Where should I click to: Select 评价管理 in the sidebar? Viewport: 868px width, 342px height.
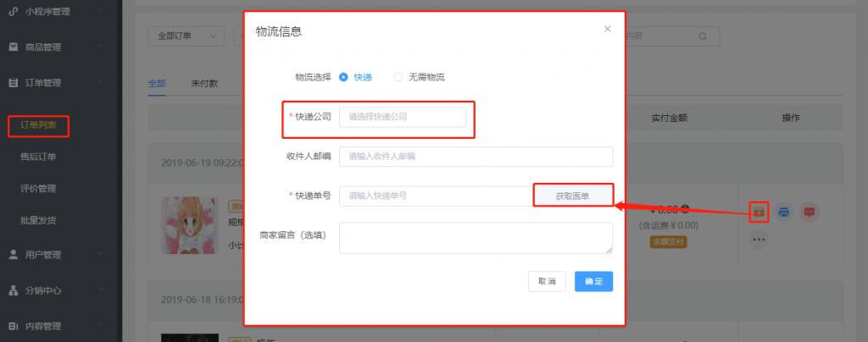click(38, 189)
